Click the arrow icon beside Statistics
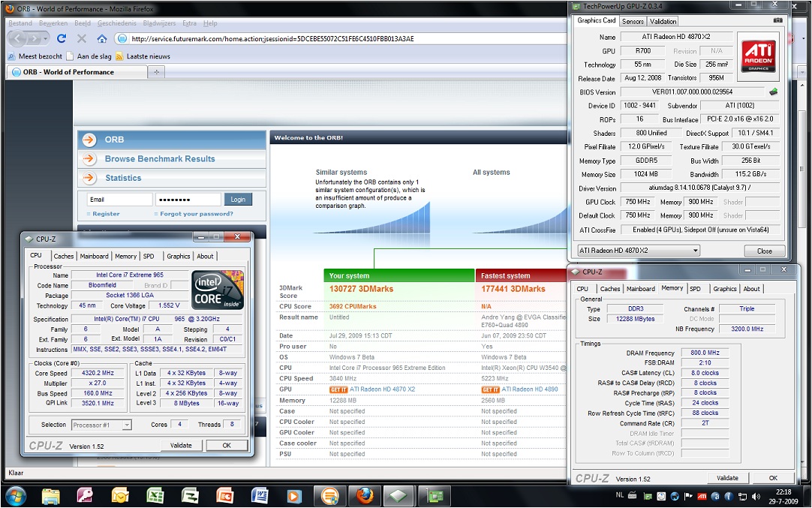The image size is (812, 508). tap(89, 178)
